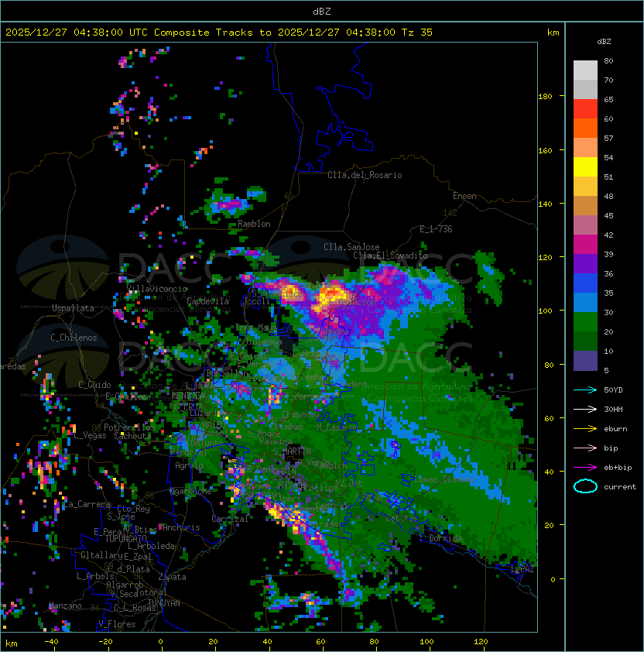Click the 'Agrelo' map label
Screen dimensions: 644x652
[189, 465]
